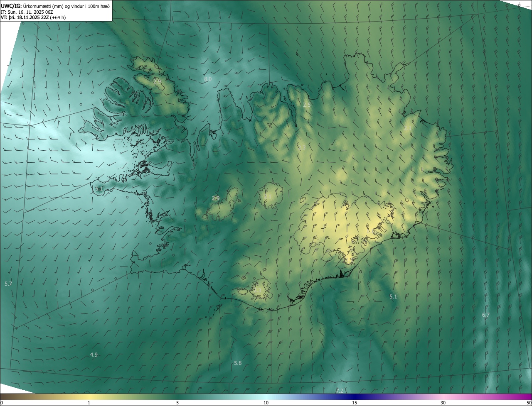Click the colorbar tick label 30
The image size is (532, 406).
click(x=443, y=403)
